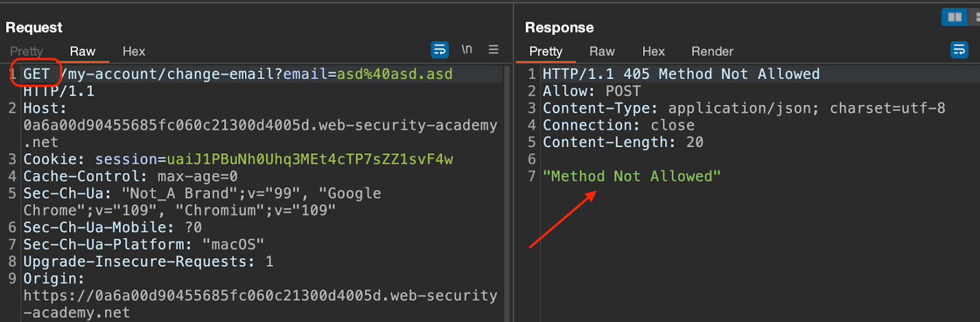Select the Raw tab in Request panel
Image resolution: width=980 pixels, height=322 pixels.
pyautogui.click(x=83, y=52)
